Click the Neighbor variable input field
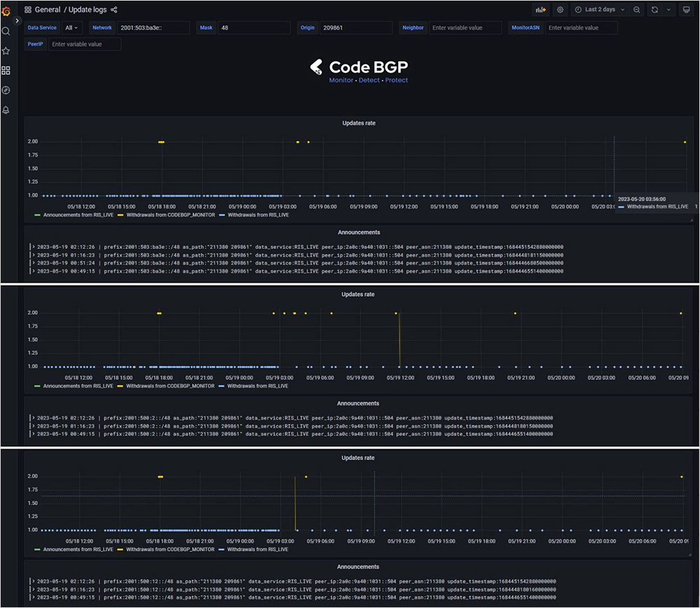 click(x=465, y=28)
